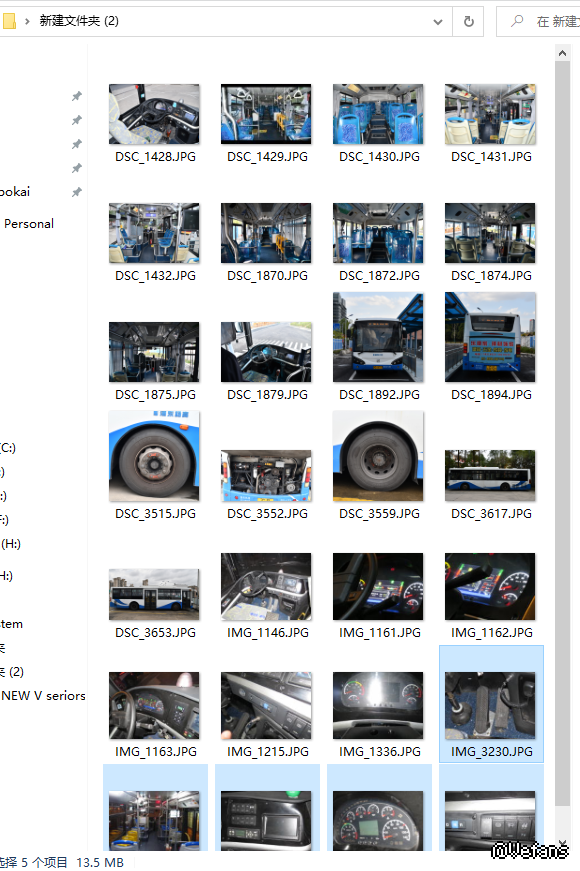
Task: Select the (H:) drive in sidebar
Action: (x=11, y=544)
